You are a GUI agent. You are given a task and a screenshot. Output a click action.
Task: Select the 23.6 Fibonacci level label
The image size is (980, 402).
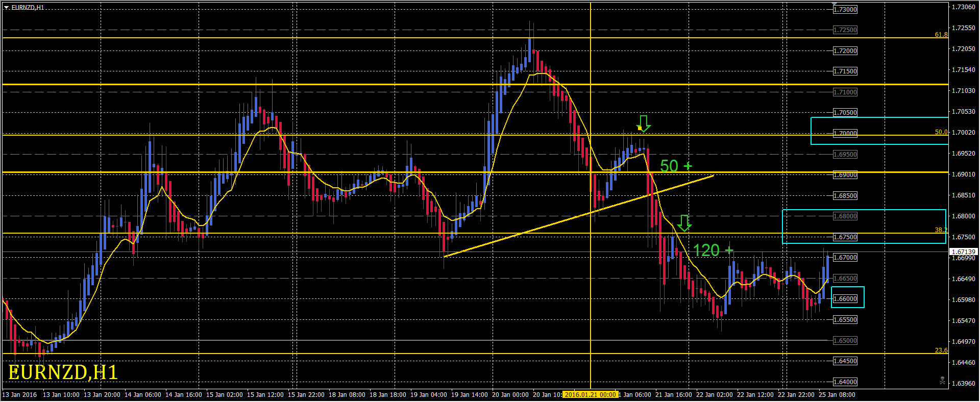click(941, 350)
